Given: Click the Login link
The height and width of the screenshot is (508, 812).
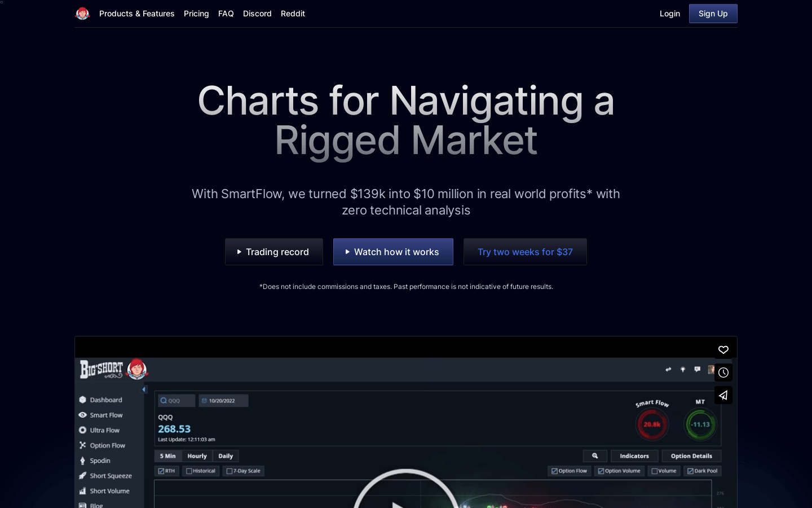Looking at the screenshot, I should pos(670,14).
